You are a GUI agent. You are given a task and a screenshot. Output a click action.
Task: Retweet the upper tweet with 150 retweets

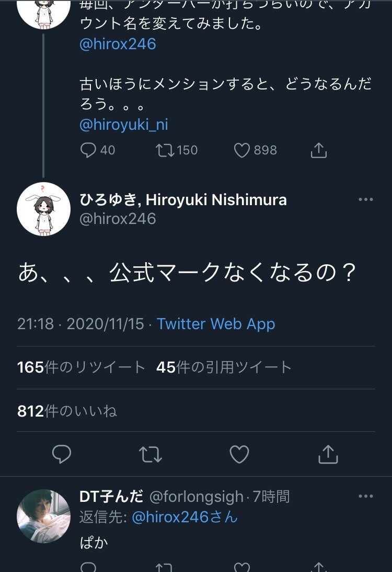[176, 151]
